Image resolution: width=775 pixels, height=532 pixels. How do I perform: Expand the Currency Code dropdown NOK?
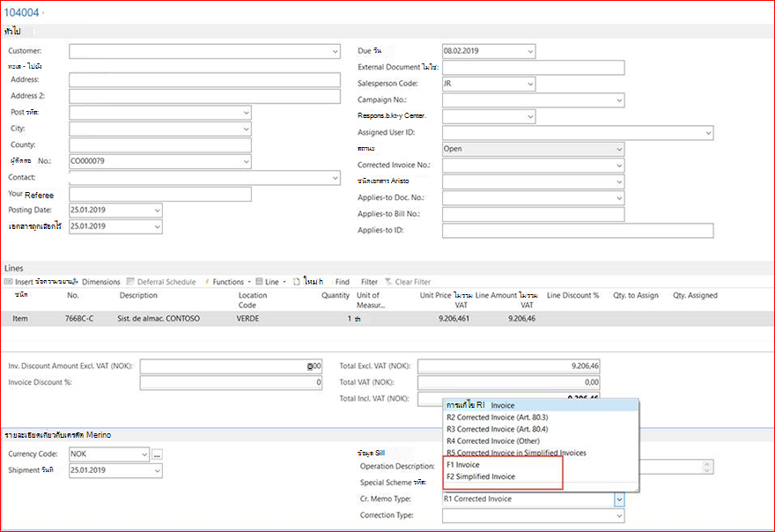coord(144,454)
